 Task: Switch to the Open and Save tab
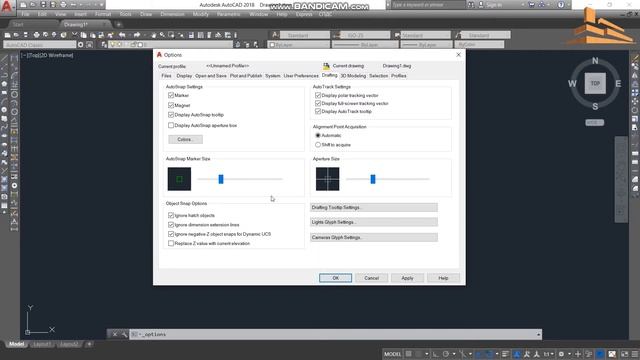211,76
